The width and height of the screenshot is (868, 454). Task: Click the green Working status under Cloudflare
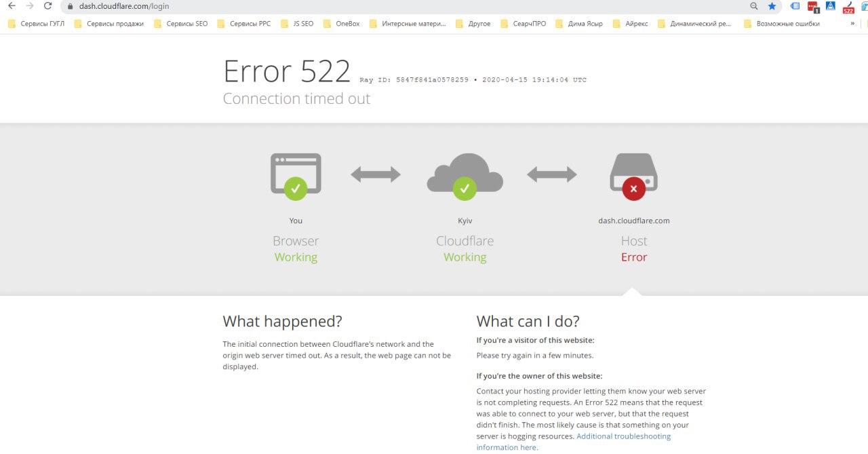pos(465,257)
